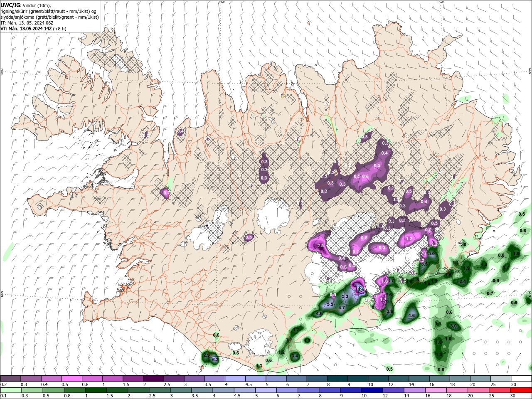
Task: Click the '0.2' label in the top legend
Action: pos(3,384)
